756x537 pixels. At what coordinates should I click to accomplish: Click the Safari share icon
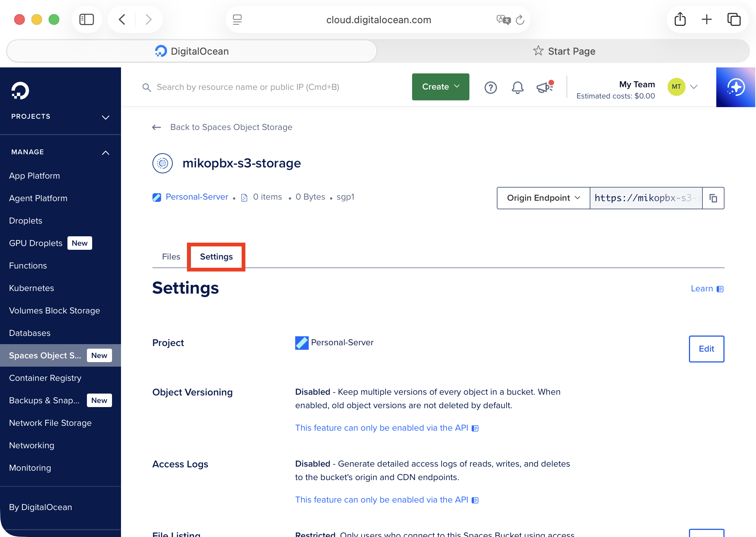680,19
